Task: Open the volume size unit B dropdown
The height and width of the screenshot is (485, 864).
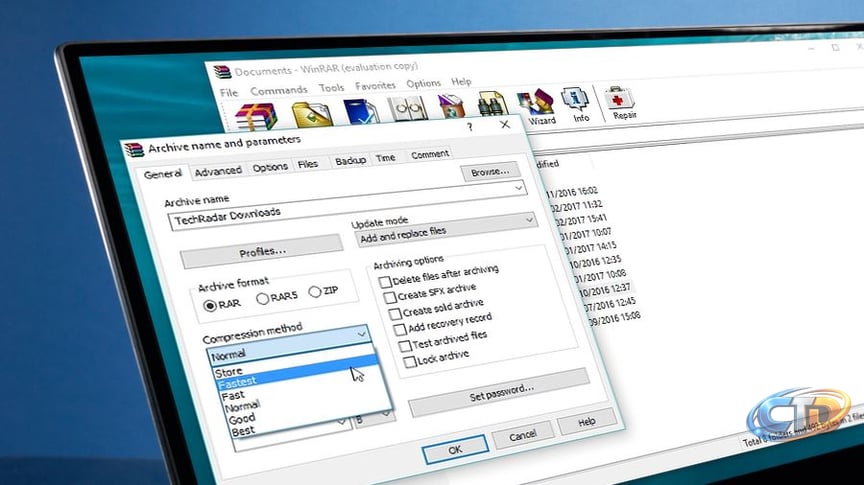Action: pyautogui.click(x=375, y=419)
